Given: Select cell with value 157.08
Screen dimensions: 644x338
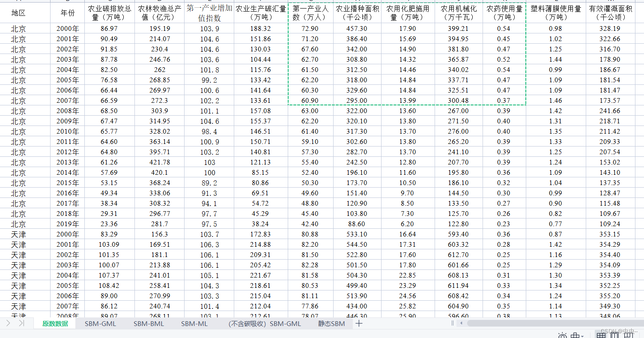Looking at the screenshot, I should coord(261,111).
